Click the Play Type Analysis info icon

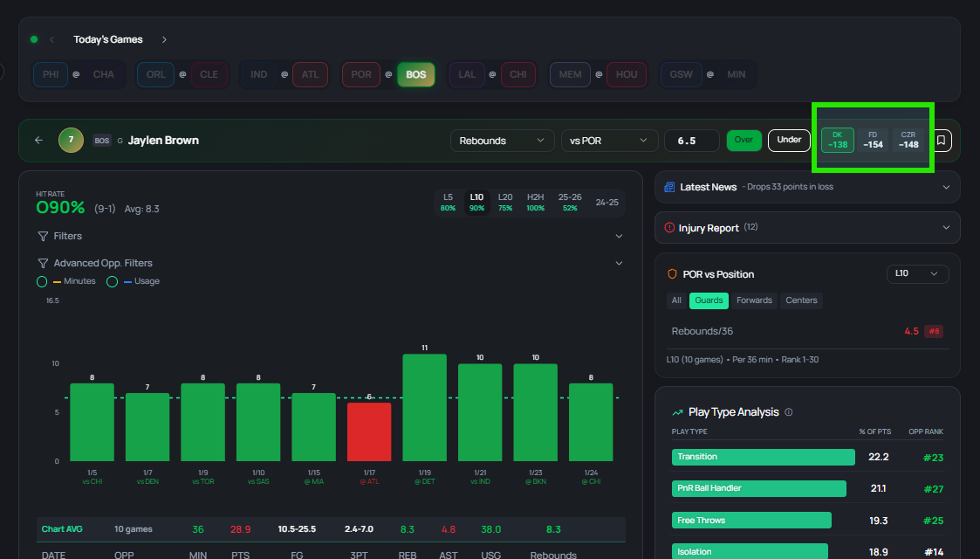(789, 412)
